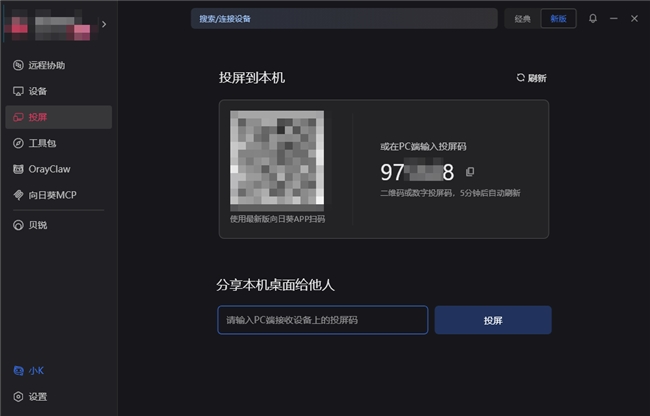Viewport: 650px width, 416px height.
Task: Click the 刷新 refresh label
Action: pyautogui.click(x=537, y=78)
